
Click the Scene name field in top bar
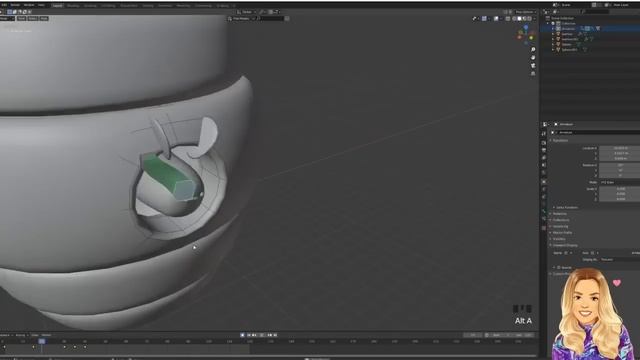point(576,5)
